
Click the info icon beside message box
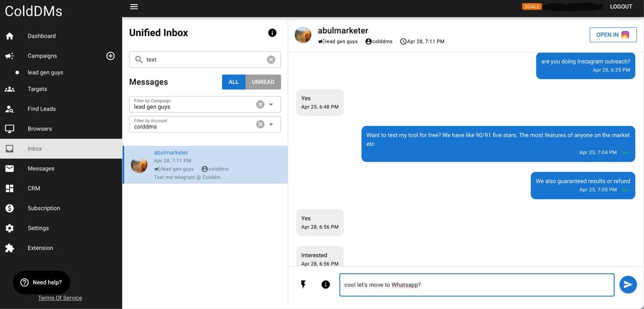click(326, 284)
